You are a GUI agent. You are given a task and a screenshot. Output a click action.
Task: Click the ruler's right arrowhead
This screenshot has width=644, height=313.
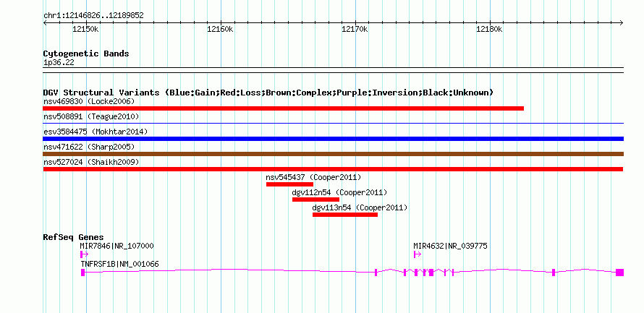[622, 23]
